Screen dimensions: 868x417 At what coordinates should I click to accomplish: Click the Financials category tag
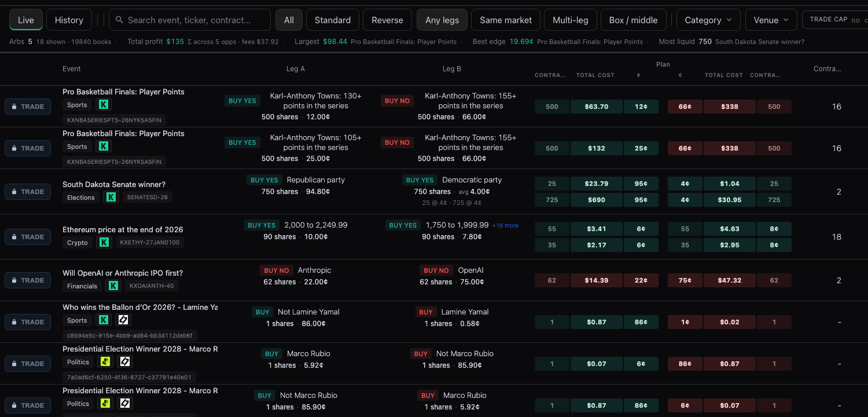click(x=82, y=286)
